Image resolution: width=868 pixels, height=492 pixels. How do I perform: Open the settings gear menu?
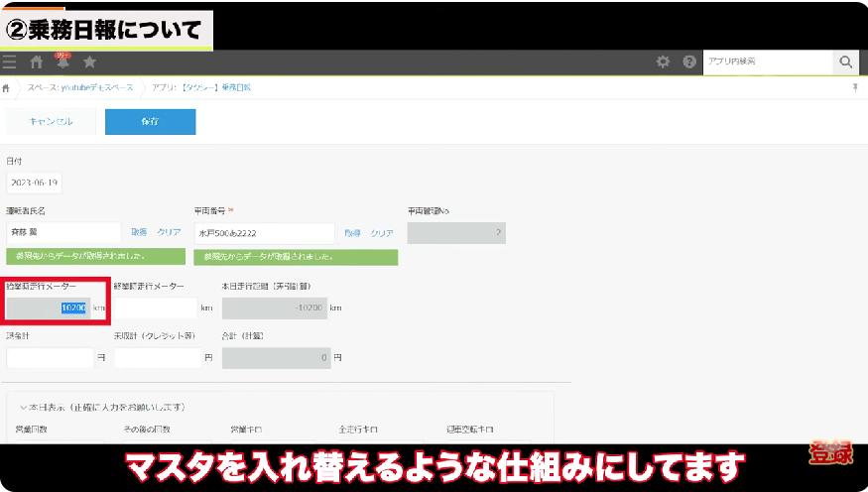tap(663, 61)
